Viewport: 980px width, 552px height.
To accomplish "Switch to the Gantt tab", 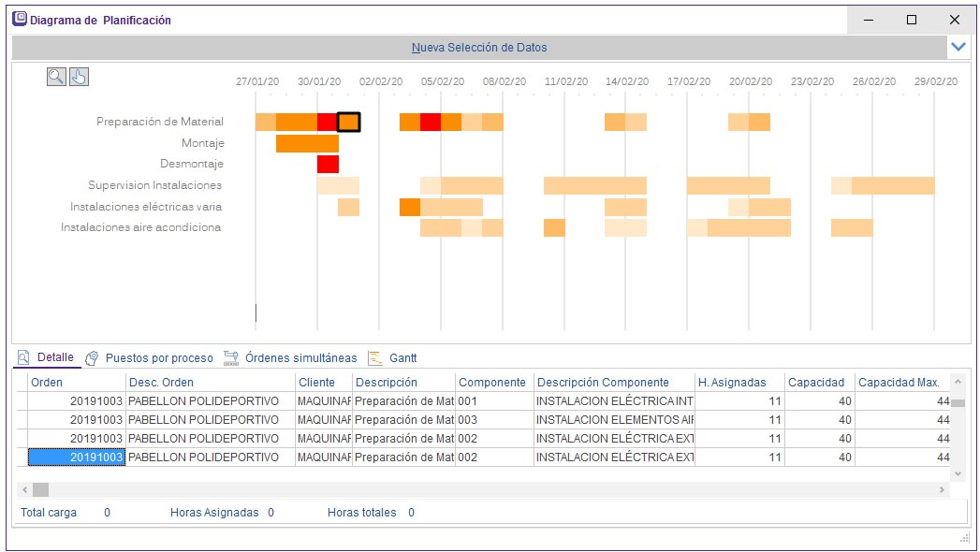I will (402, 358).
